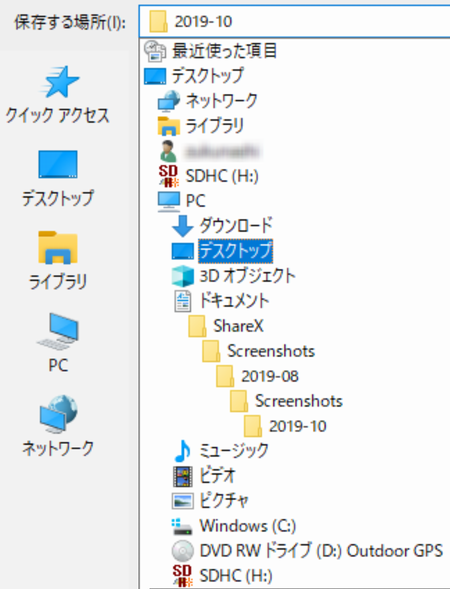The image size is (450, 589).
Task: Choose 最近使った項目 in the location list
Action: click(211, 51)
